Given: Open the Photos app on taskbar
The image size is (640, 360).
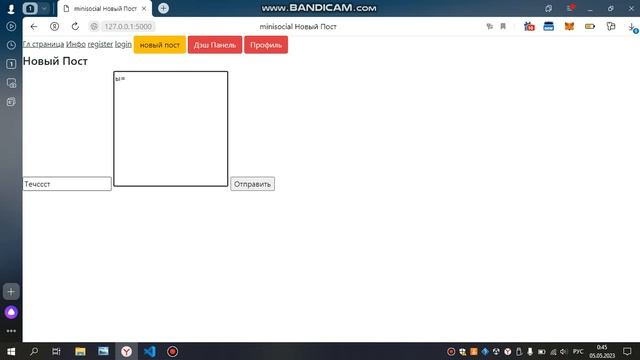Looking at the screenshot, I should (x=103, y=351).
